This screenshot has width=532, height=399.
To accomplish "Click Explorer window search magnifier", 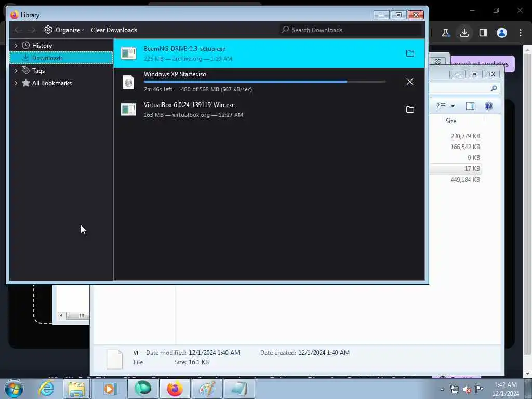I will [494, 88].
